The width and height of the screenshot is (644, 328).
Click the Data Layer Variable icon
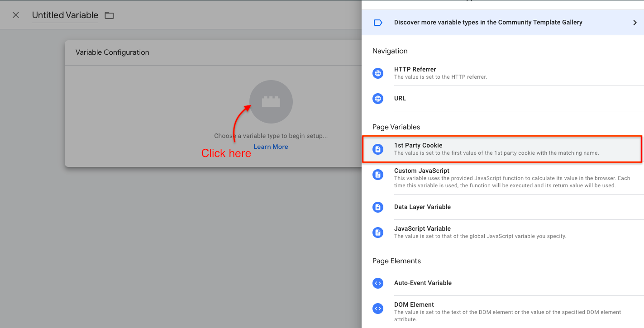pyautogui.click(x=378, y=207)
